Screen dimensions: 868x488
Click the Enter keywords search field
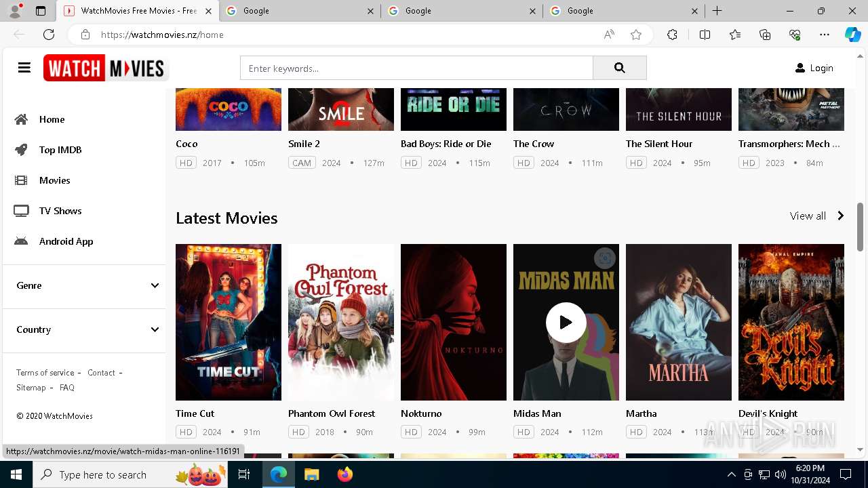(x=416, y=68)
